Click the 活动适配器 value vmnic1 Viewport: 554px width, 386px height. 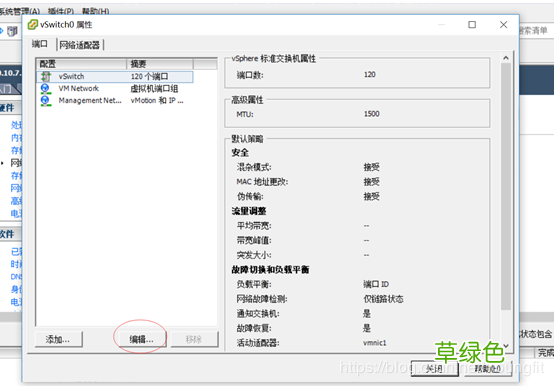[x=375, y=343]
